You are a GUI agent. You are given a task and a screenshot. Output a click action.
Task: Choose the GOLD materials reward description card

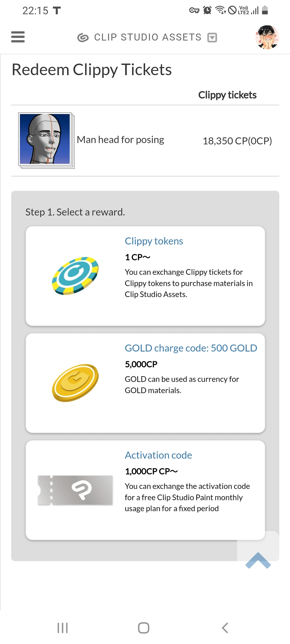coord(182,385)
